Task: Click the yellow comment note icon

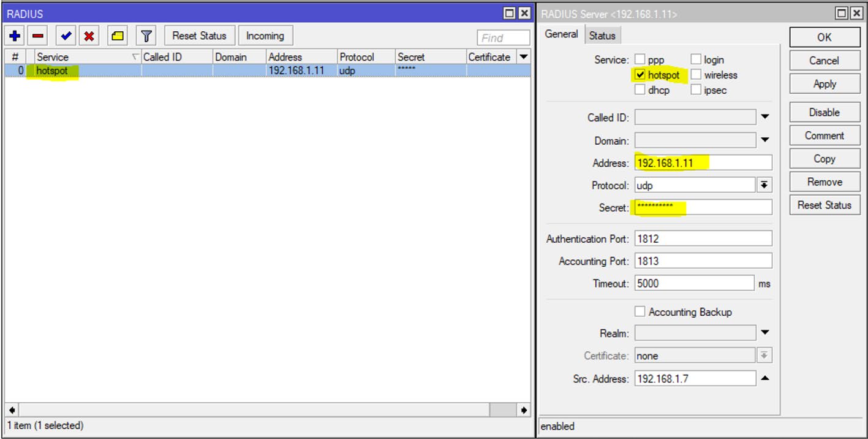Action: [x=118, y=36]
